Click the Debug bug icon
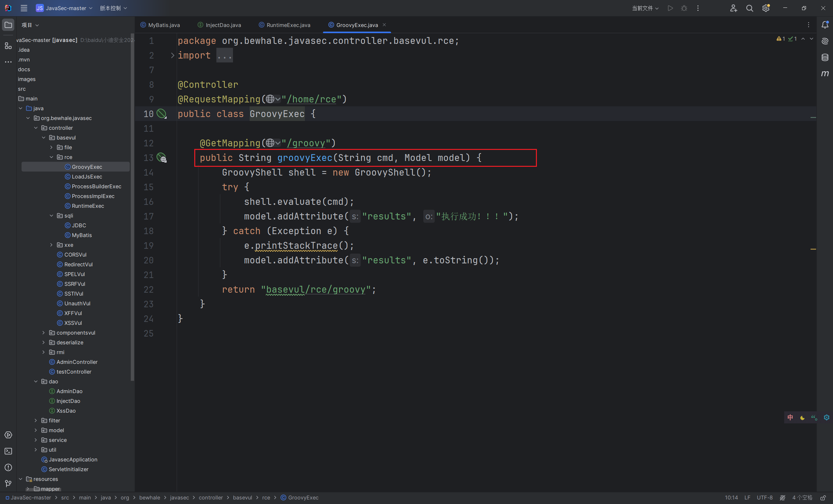Image resolution: width=833 pixels, height=504 pixels. click(684, 8)
